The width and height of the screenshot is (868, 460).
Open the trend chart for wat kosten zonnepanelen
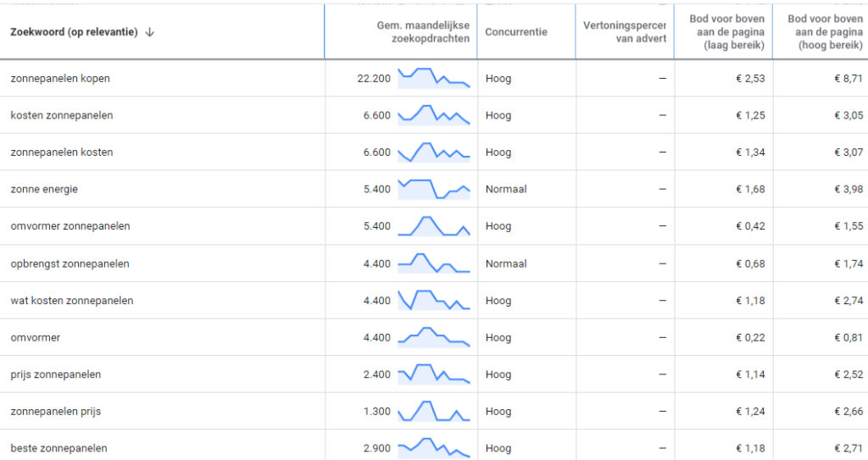tap(433, 301)
